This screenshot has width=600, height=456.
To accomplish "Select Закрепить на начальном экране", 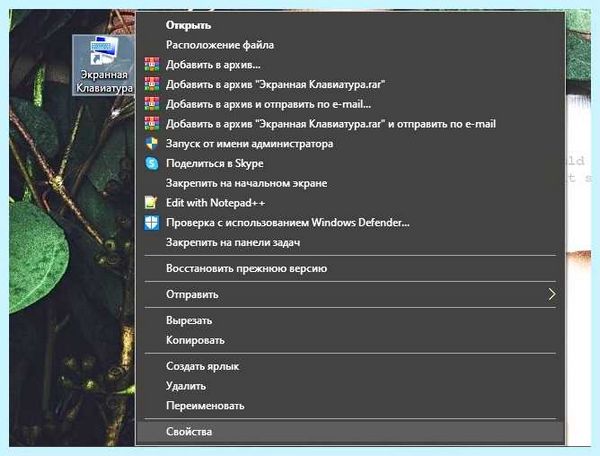I will (350, 183).
